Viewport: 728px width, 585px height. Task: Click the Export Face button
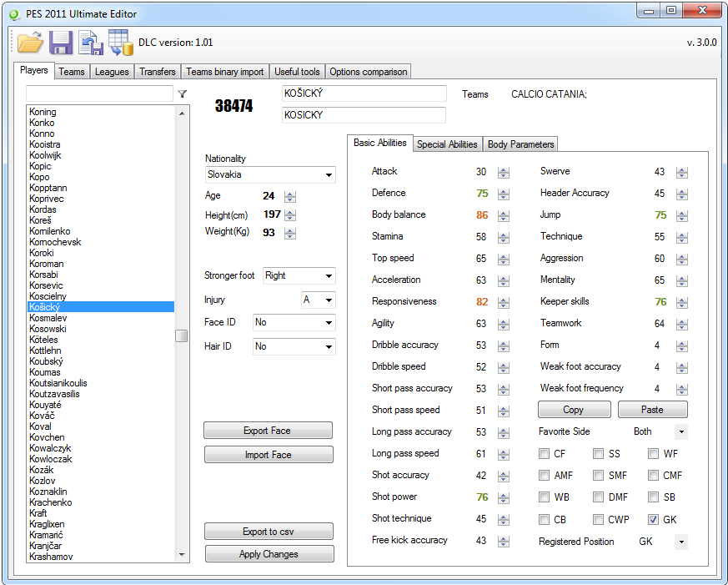tap(268, 431)
